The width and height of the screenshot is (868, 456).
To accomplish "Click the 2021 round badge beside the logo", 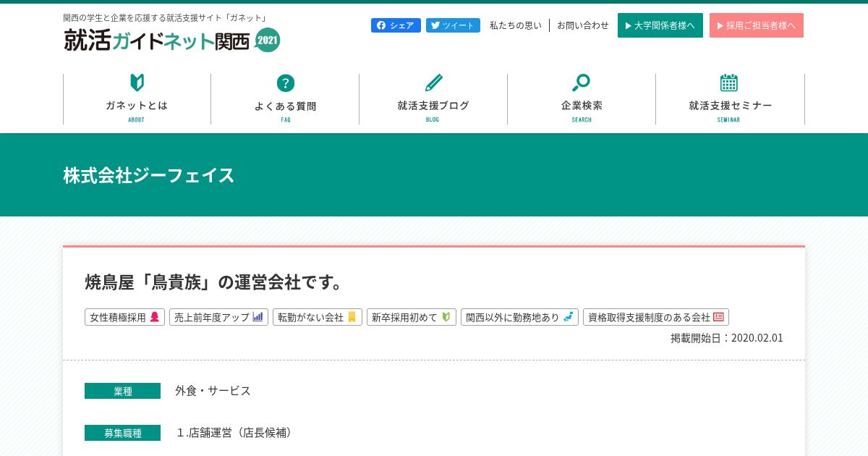I will (268, 40).
